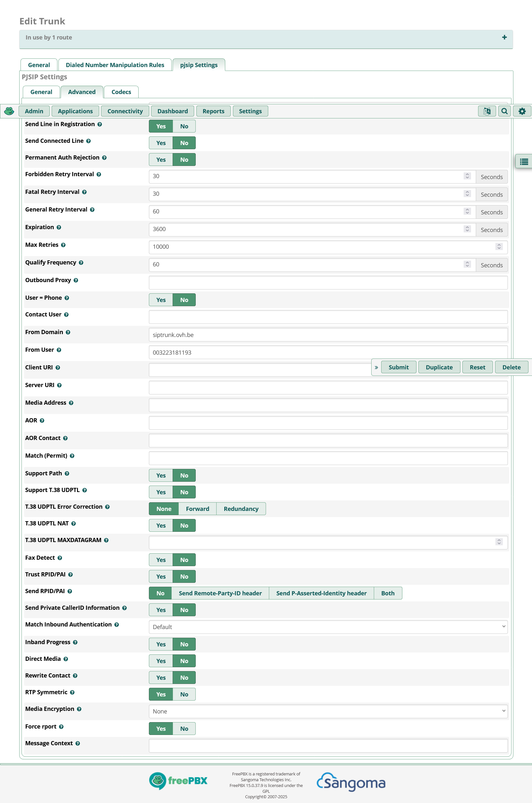Show help icon next to Fax Detect
The height and width of the screenshot is (803, 532).
pyautogui.click(x=60, y=557)
